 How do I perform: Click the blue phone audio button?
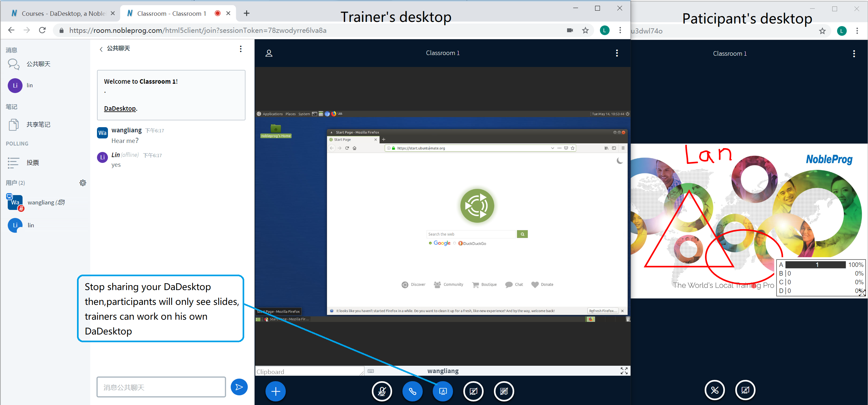[x=412, y=391]
